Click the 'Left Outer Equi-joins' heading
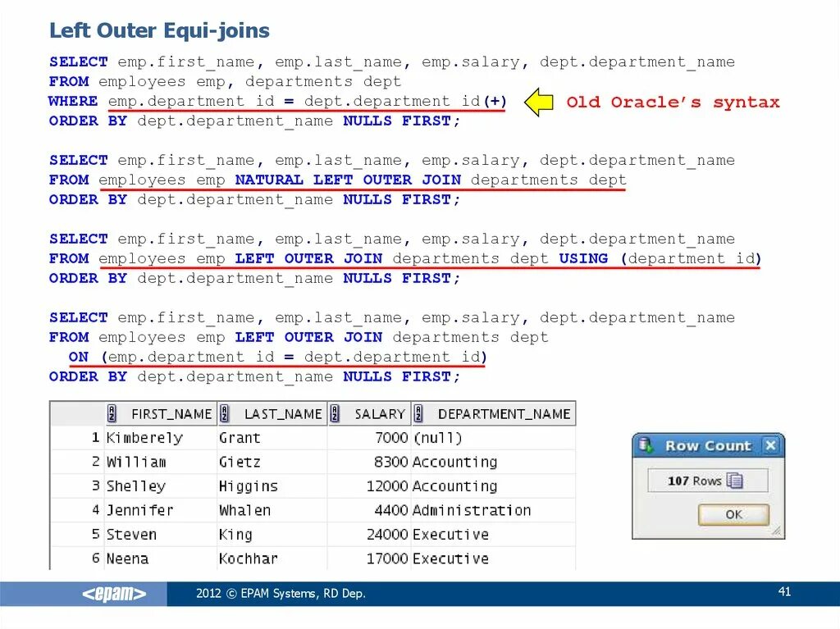 (x=159, y=30)
